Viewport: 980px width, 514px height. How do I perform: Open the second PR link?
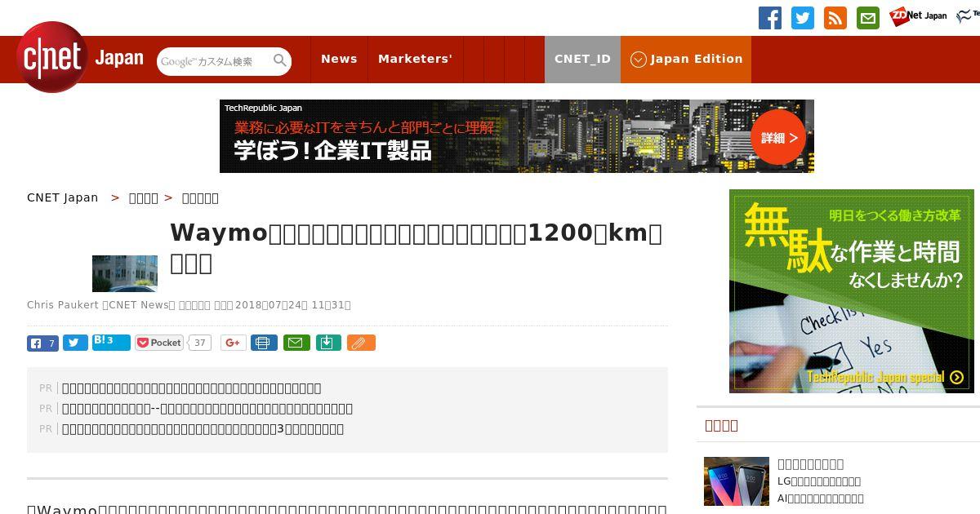pos(207,409)
